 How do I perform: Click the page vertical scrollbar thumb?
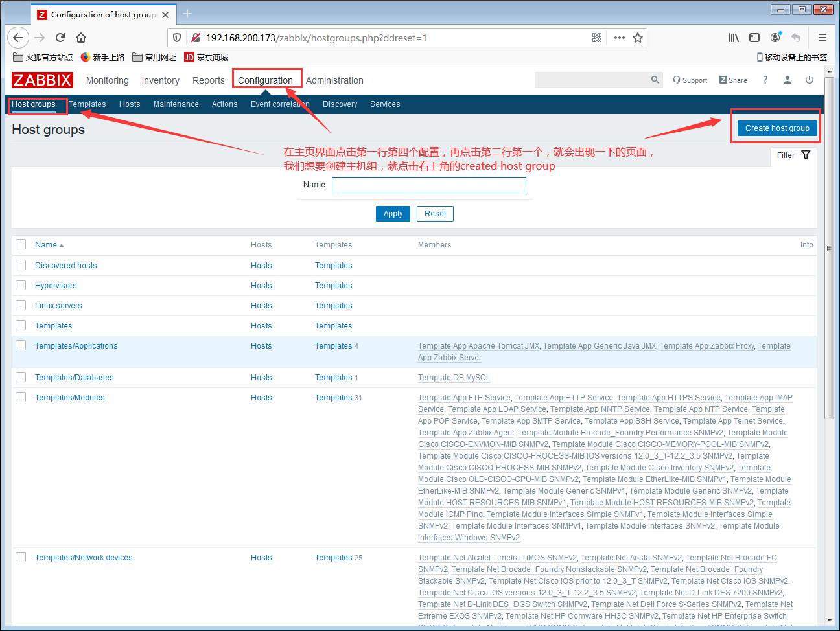(829, 249)
